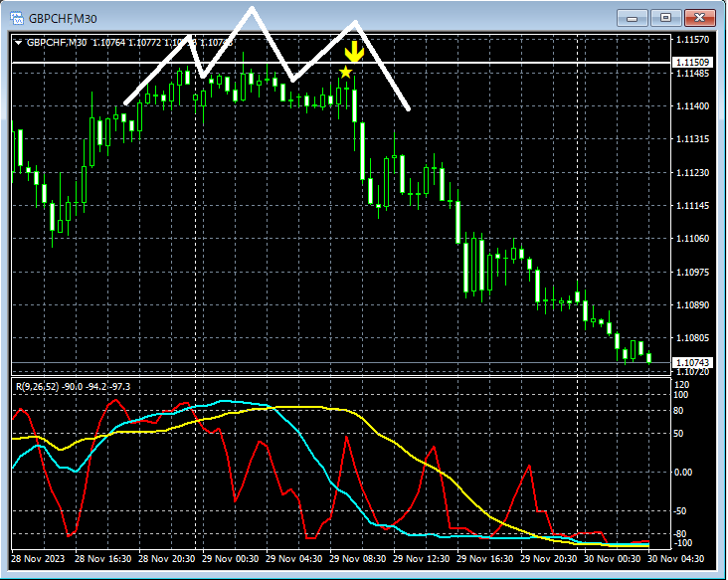Click the 29 Nov 08:30 time label
The image size is (728, 580).
point(360,559)
